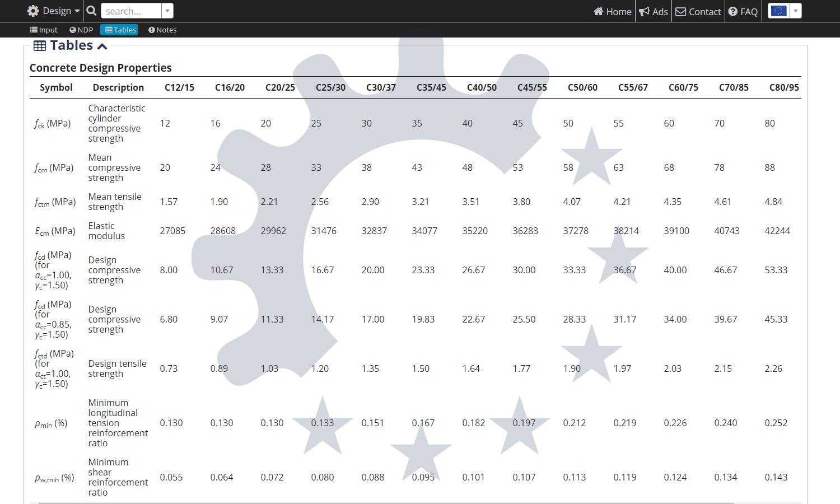The width and height of the screenshot is (840, 504).
Task: Click the ρw,min (%) symbol cell
Action: tap(54, 478)
